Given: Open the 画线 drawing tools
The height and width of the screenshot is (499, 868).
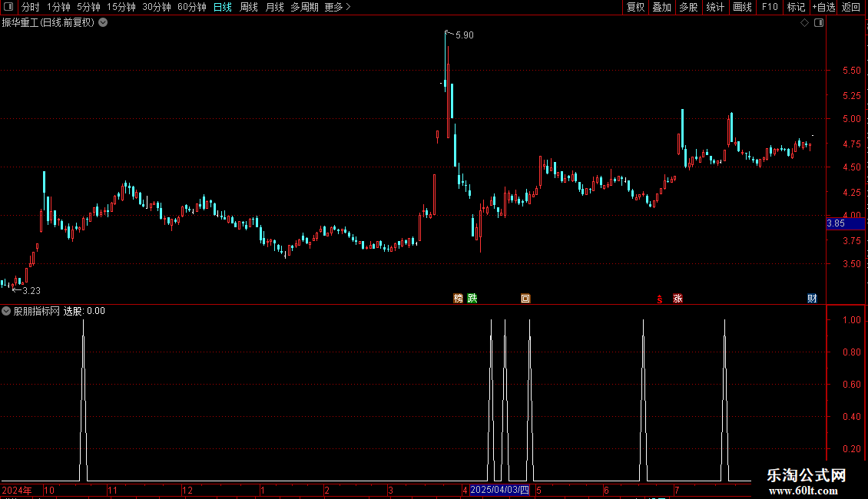Looking at the screenshot, I should click(x=742, y=7).
